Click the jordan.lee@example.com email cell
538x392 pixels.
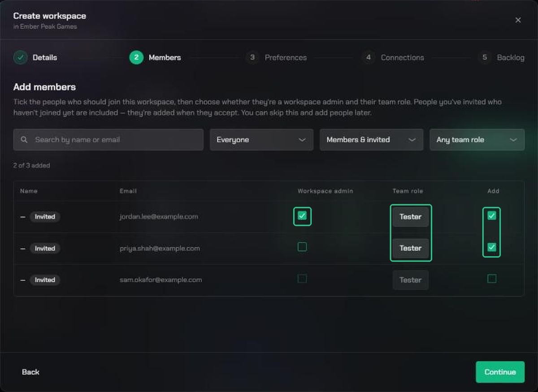159,217
